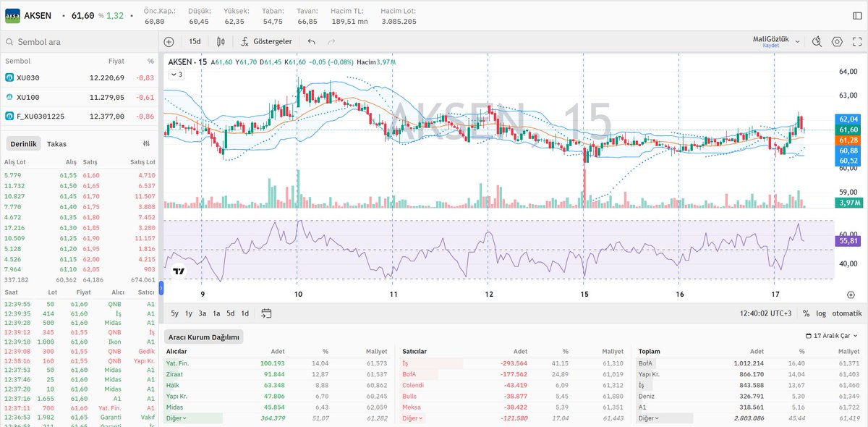Open the 15d interval dropdown
Screen dimensions: 868x427
coord(195,42)
